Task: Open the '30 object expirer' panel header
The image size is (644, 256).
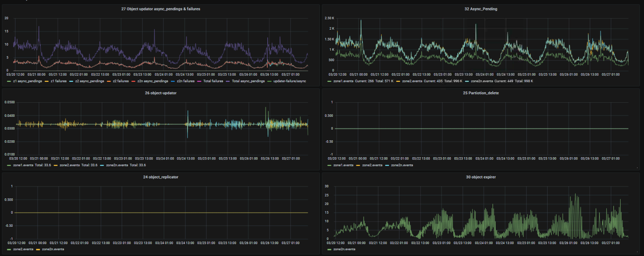Action: point(480,177)
